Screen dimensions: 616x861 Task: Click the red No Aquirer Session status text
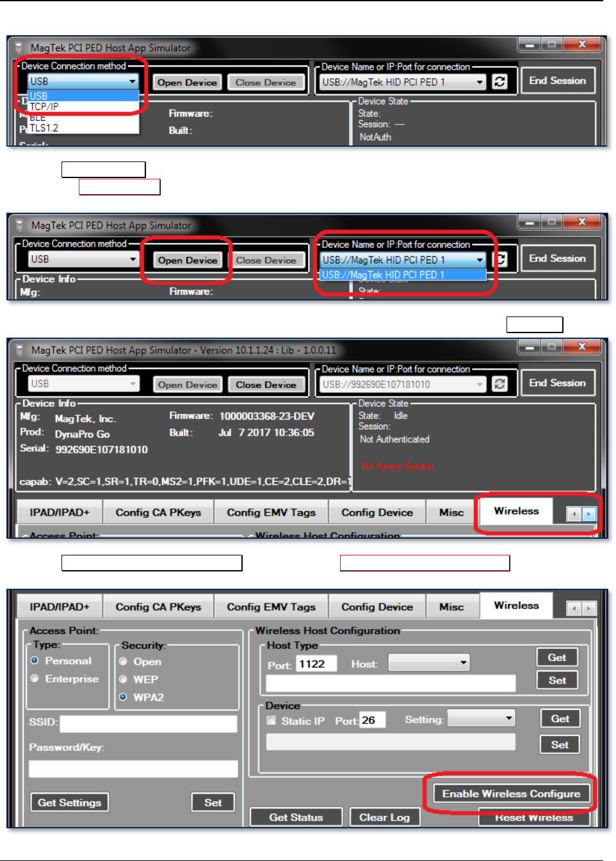[x=397, y=466]
